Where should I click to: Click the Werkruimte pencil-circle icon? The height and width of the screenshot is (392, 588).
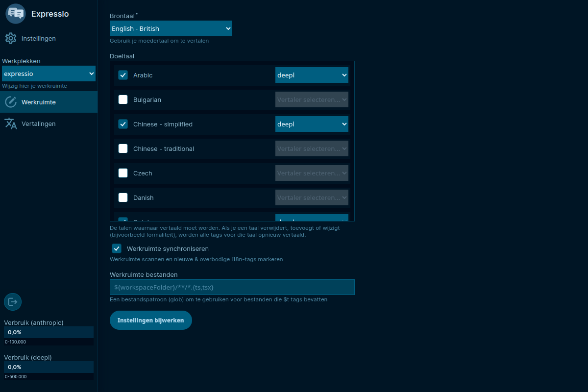pyautogui.click(x=10, y=102)
